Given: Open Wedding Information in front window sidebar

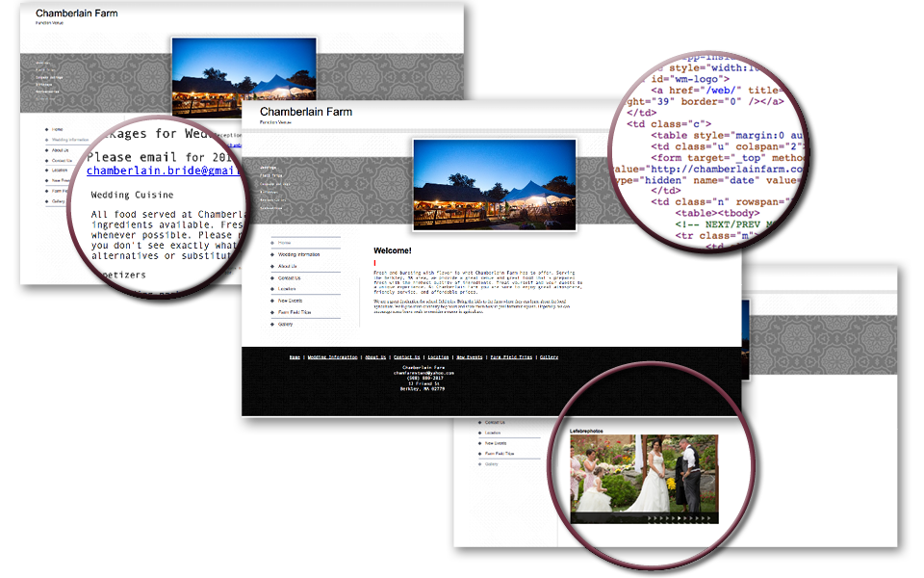Looking at the screenshot, I should coord(298,254).
